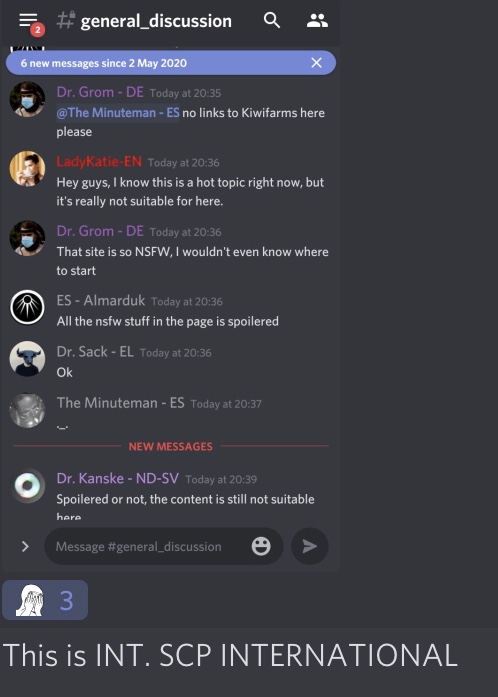Click Dr. Kanske - ND-SV's disc avatar
The height and width of the screenshot is (697, 498).
[27, 486]
